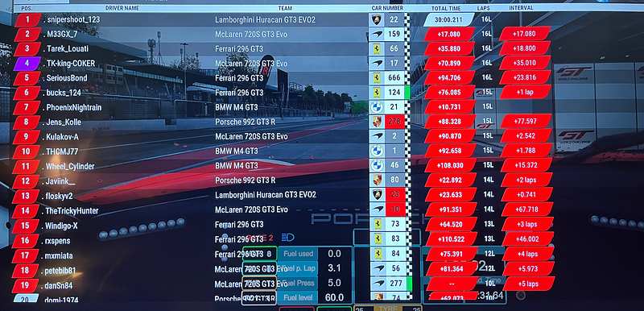
Task: Click the Porsche logo beside car 80
Action: tap(377, 180)
